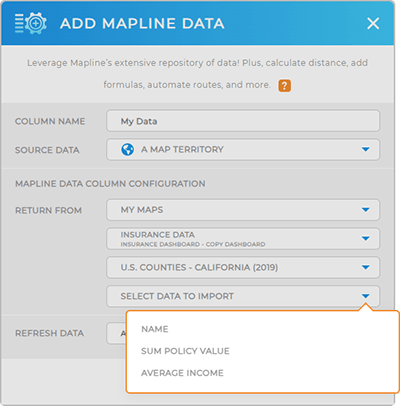400x406 pixels.
Task: Choose 'Sum Policy Value' option
Action: point(185,351)
